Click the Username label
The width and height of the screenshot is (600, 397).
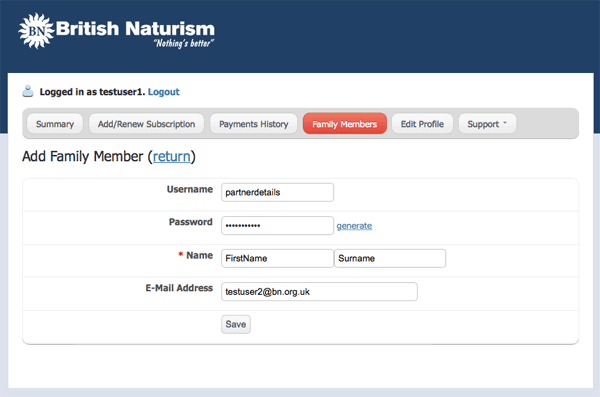click(190, 189)
